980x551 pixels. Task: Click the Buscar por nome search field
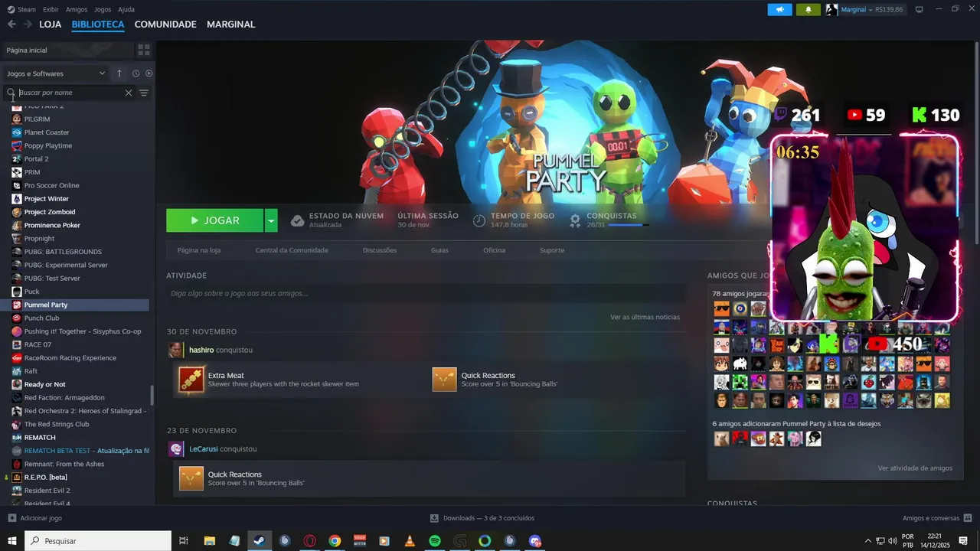(x=69, y=93)
